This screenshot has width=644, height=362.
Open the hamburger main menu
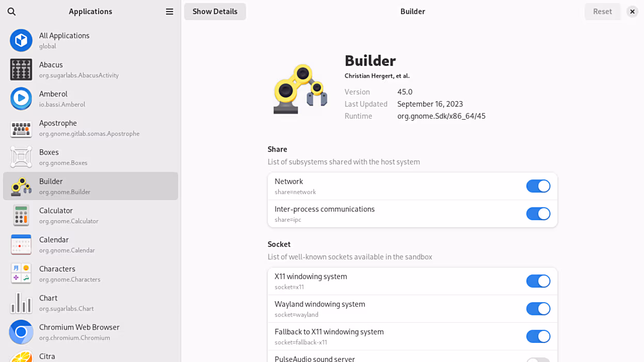click(x=169, y=11)
